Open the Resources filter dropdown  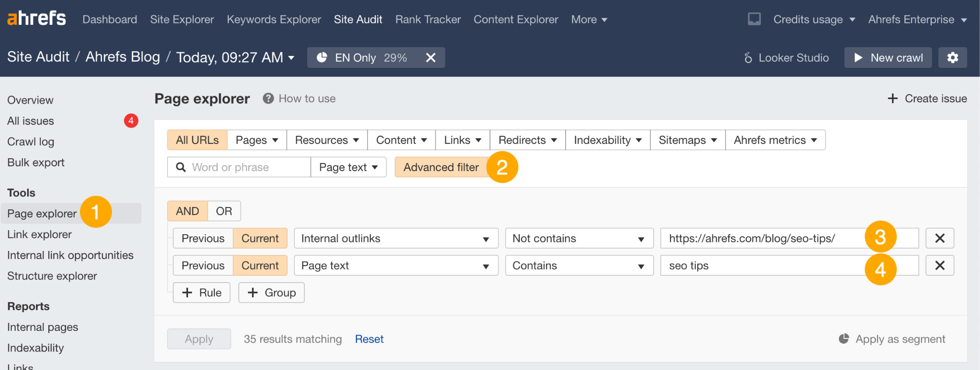click(x=327, y=140)
